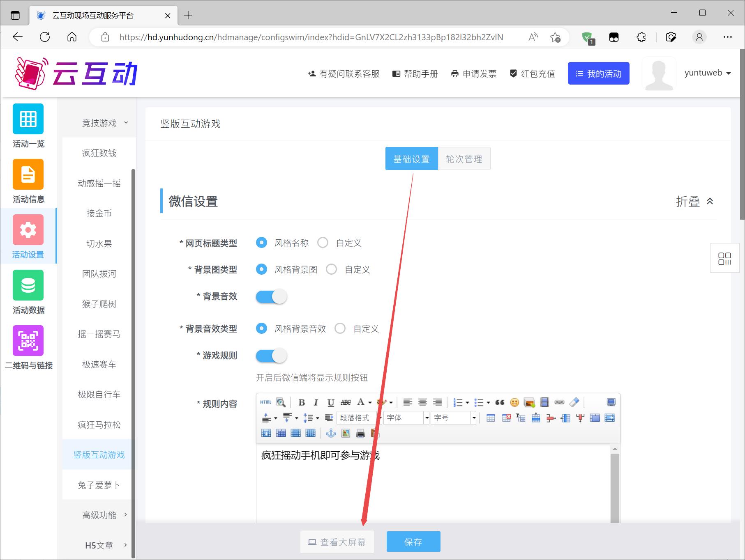
Task: Align text left in rule editor
Action: pyautogui.click(x=407, y=402)
